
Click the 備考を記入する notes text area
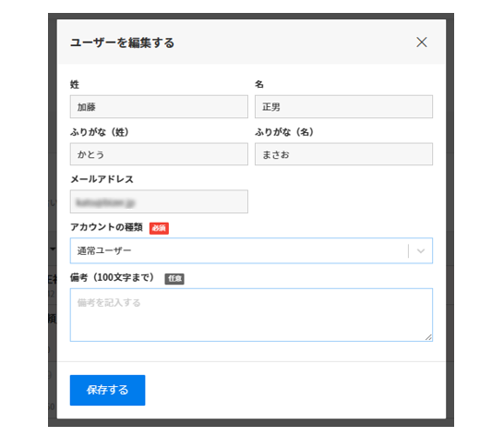pyautogui.click(x=251, y=315)
